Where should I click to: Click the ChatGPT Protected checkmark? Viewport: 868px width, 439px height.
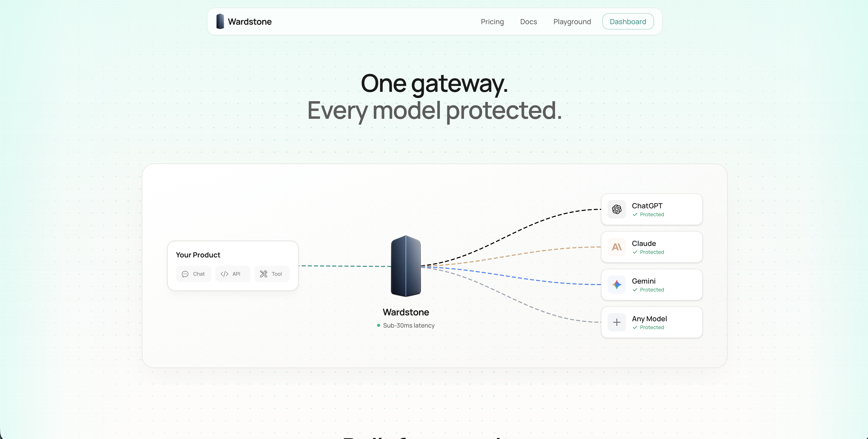(x=635, y=215)
